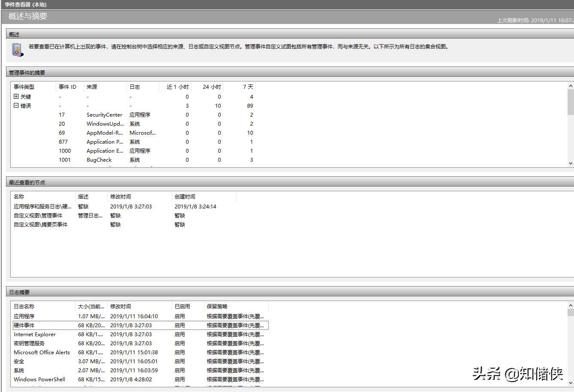Viewport: 574px width, 392px height.
Task: Collapse the 日志摘要 section header
Action: click(290, 292)
